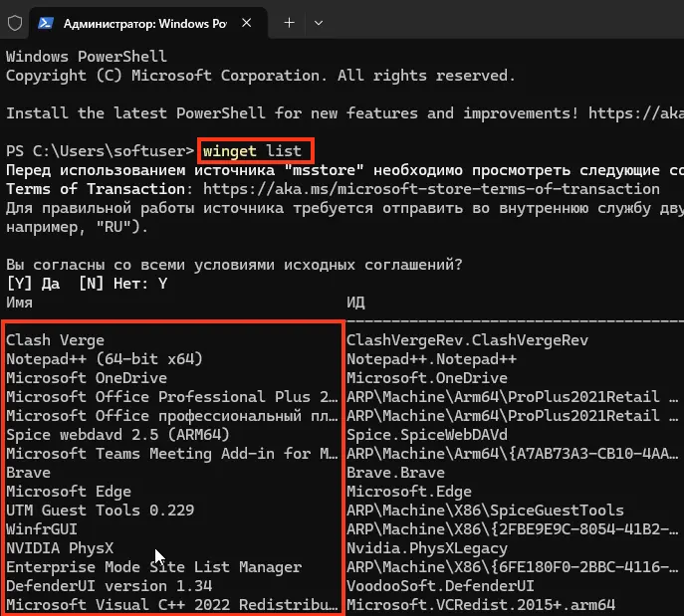Click DefenderUI version 1.34 entry

point(110,586)
